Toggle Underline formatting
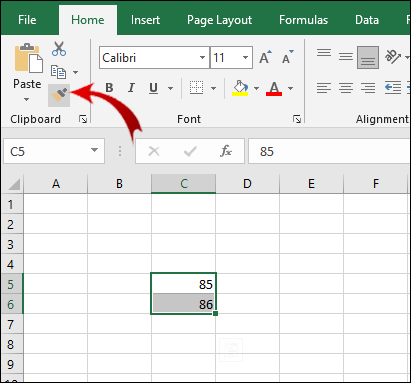 (153, 88)
